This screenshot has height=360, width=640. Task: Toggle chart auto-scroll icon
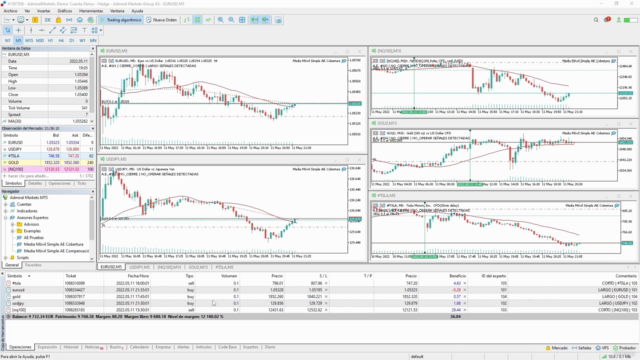pyautogui.click(x=254, y=20)
